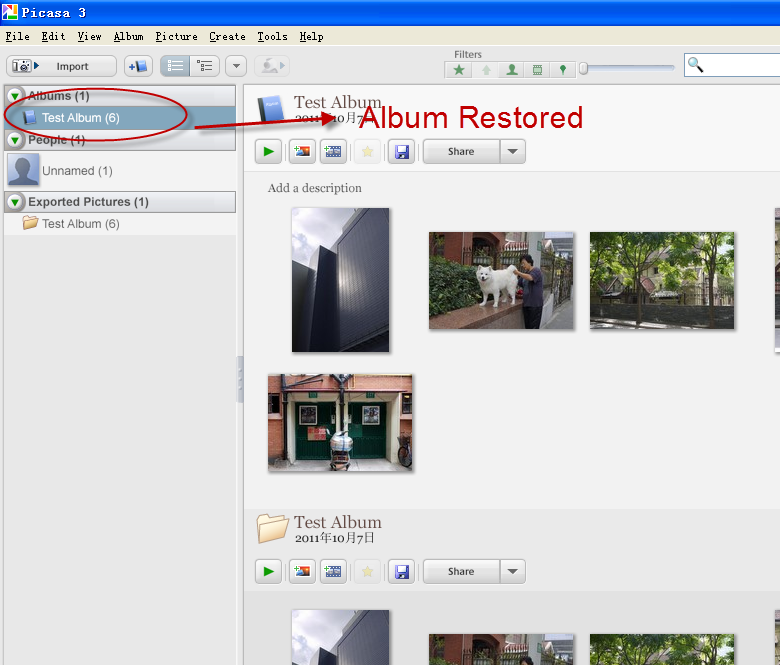Create a photo collage from the top album
This screenshot has height=665, width=780.
[x=301, y=152]
